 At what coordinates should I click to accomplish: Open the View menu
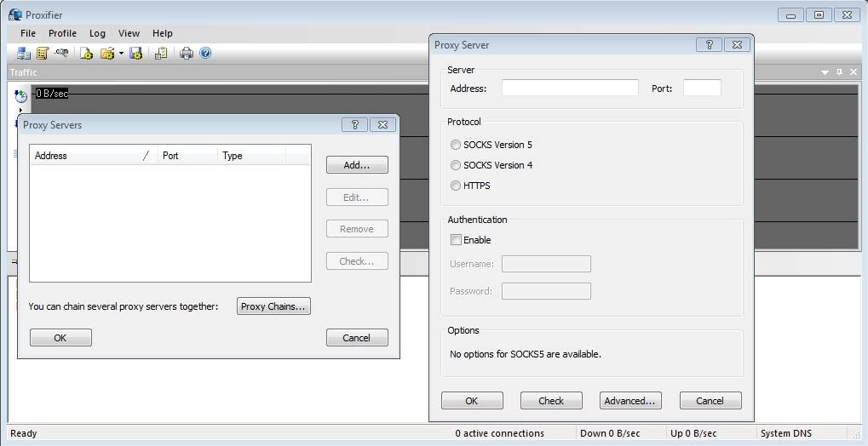129,33
